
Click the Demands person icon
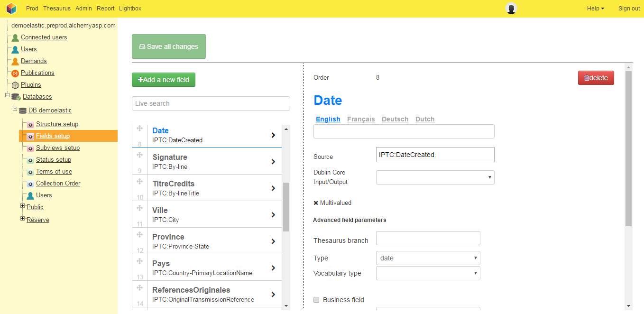(15, 61)
